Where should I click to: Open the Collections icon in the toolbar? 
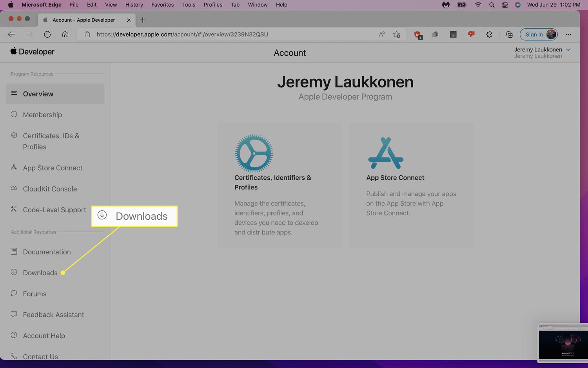point(509,35)
